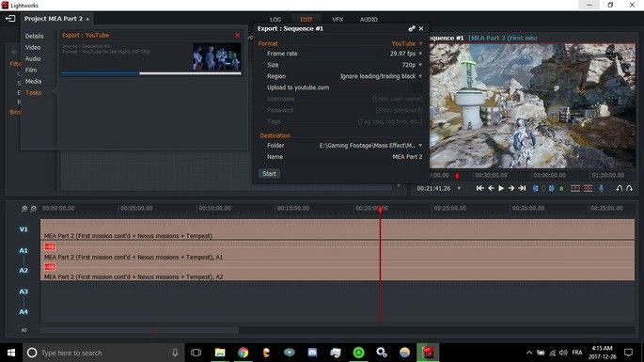The height and width of the screenshot is (362, 644).
Task: Click the redo arrow in viewer
Action: click(x=629, y=188)
